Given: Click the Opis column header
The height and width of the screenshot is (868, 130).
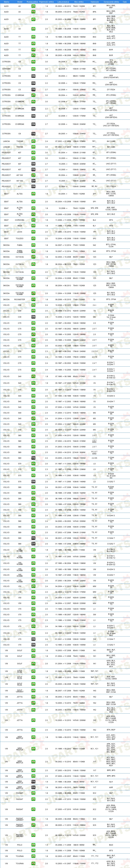Looking at the screenshot, I should point(125,2).
